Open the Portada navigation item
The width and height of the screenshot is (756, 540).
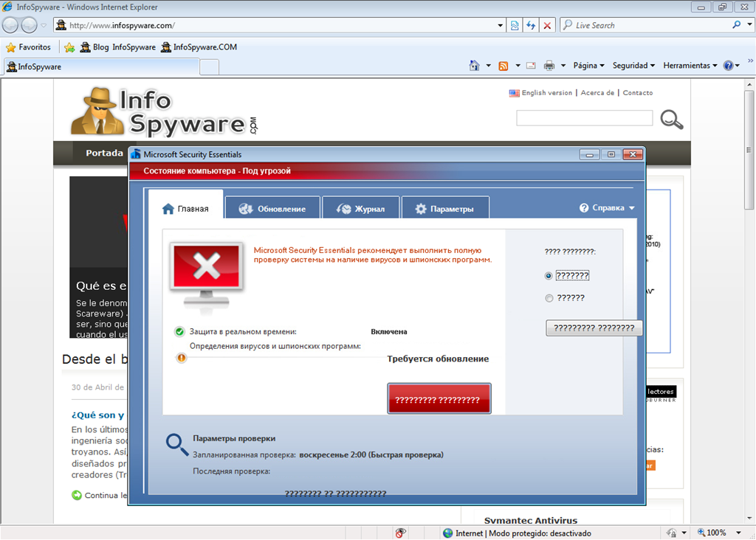pos(104,153)
